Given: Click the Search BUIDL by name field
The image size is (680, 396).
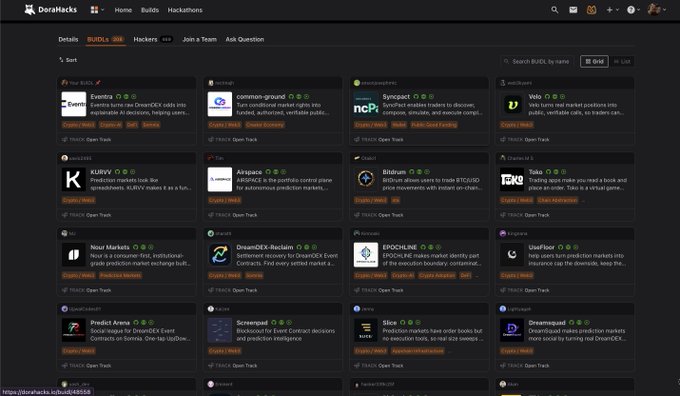Looking at the screenshot, I should coord(537,61).
